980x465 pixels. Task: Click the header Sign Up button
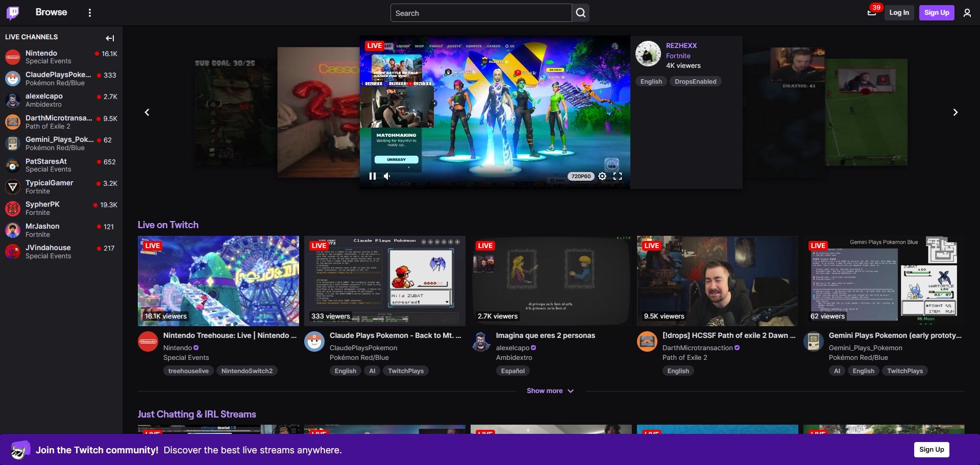(x=937, y=13)
